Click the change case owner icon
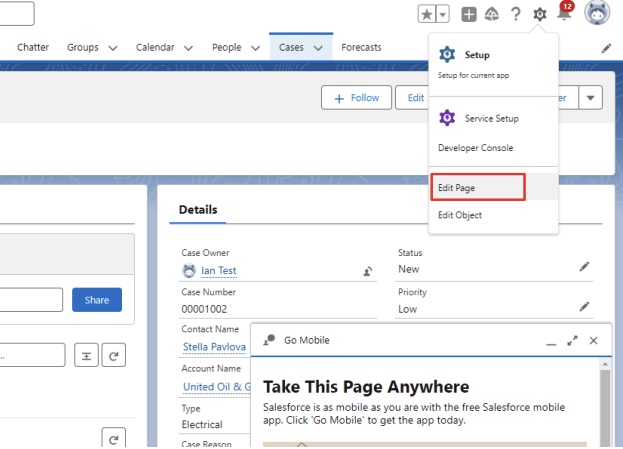The height and width of the screenshot is (449, 623). [368, 271]
